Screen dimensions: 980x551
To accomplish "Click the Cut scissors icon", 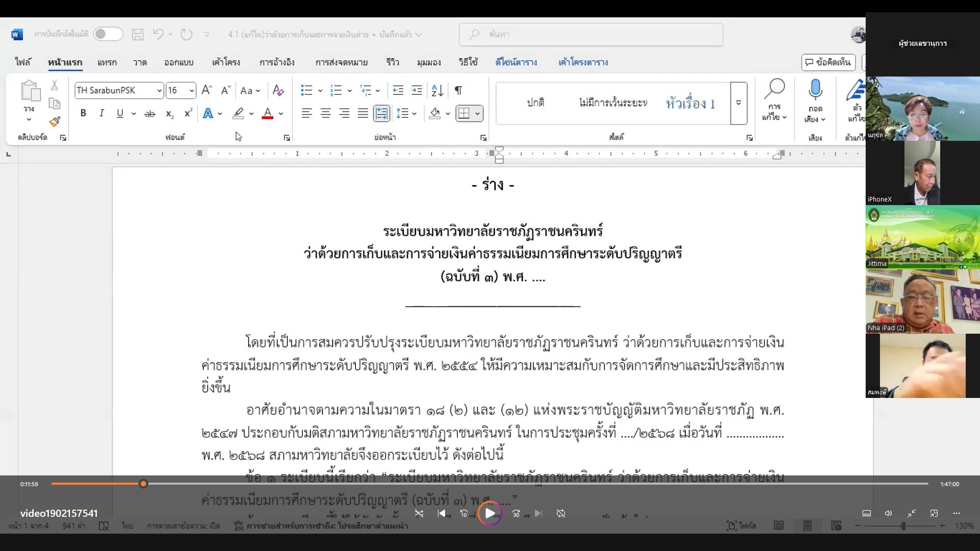I will [x=55, y=86].
